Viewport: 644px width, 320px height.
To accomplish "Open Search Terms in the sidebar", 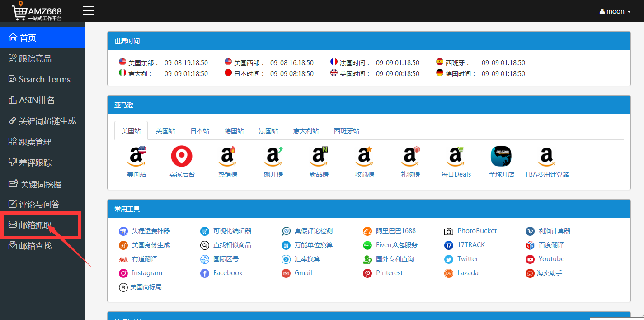I will [42, 79].
